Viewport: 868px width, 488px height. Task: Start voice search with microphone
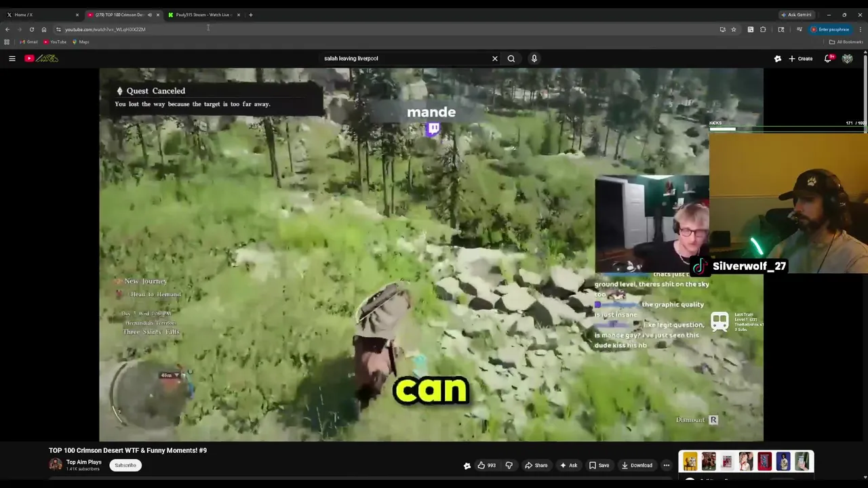(534, 58)
